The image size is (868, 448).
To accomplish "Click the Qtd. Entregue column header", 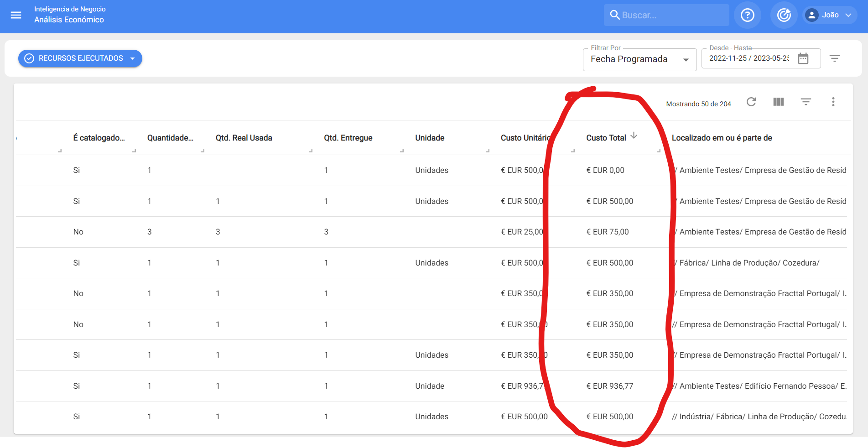I will (348, 138).
